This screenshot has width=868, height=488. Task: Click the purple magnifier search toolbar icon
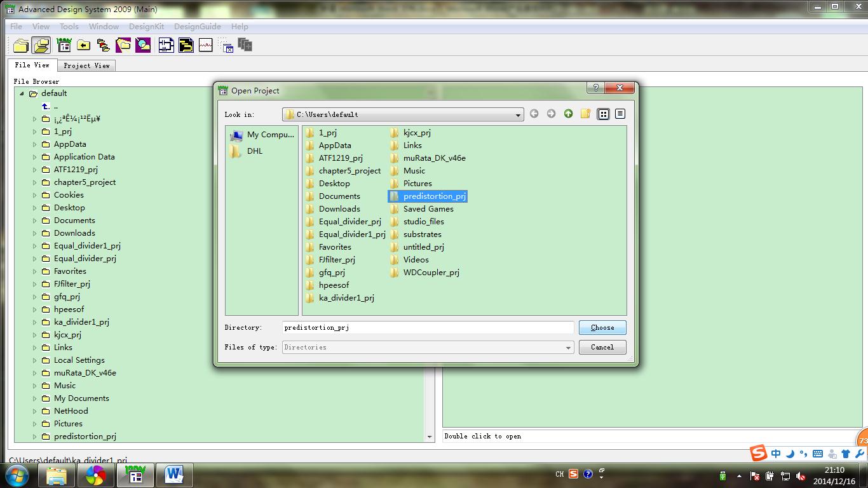point(143,45)
